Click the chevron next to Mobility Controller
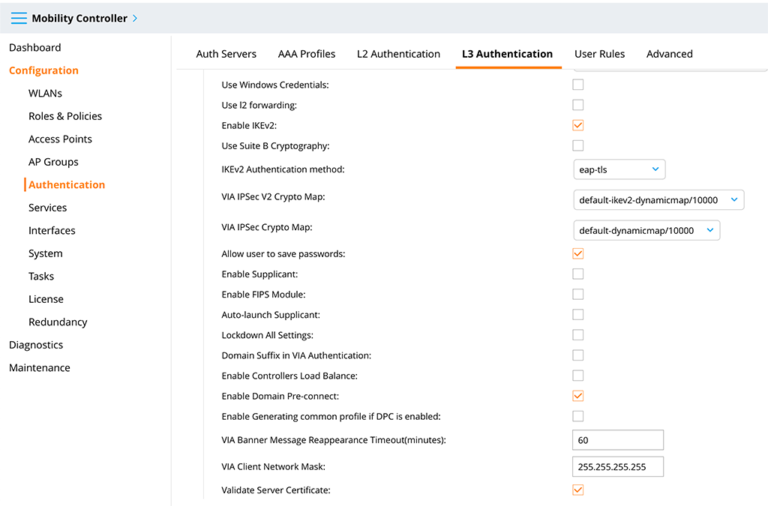Screen dimensions: 768x506 click(x=135, y=18)
